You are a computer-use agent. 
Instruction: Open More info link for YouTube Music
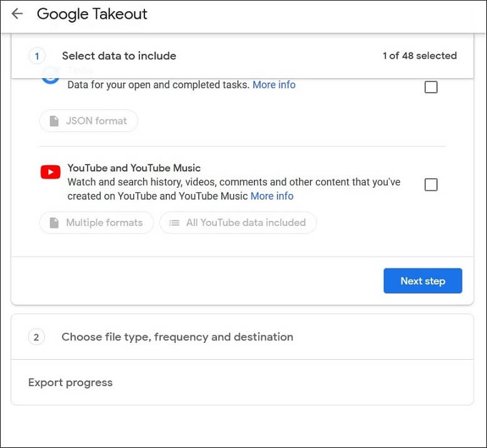272,196
